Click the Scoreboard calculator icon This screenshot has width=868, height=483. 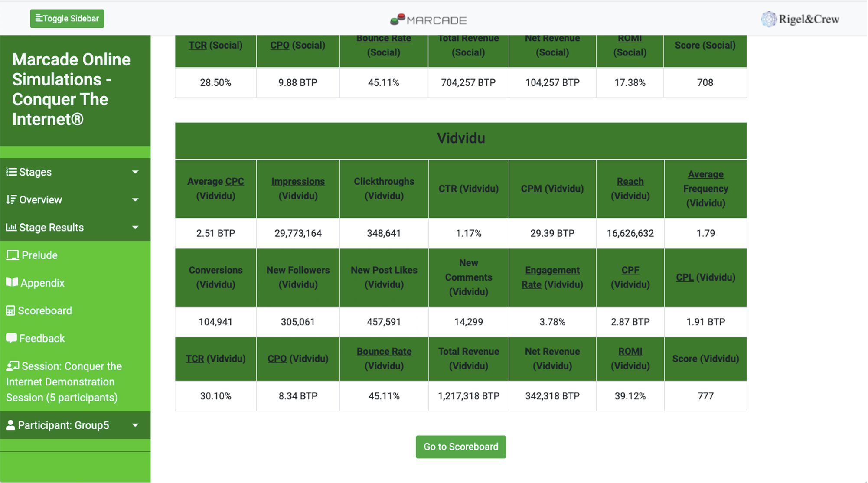click(10, 311)
